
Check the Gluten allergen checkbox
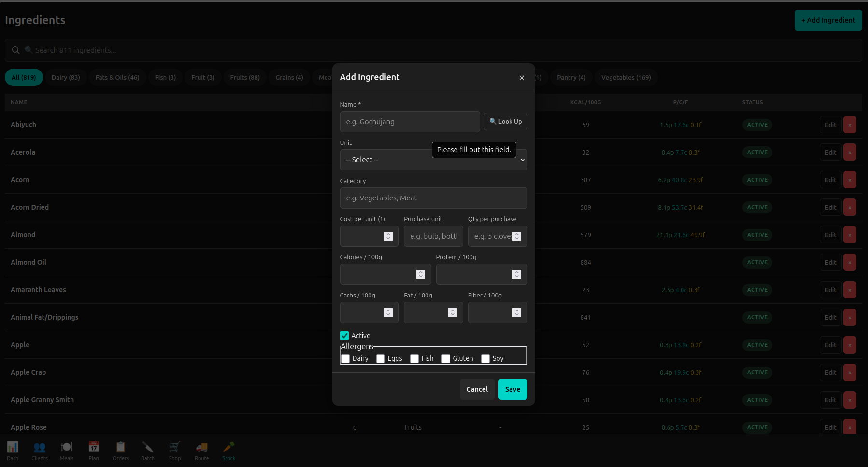pyautogui.click(x=446, y=358)
